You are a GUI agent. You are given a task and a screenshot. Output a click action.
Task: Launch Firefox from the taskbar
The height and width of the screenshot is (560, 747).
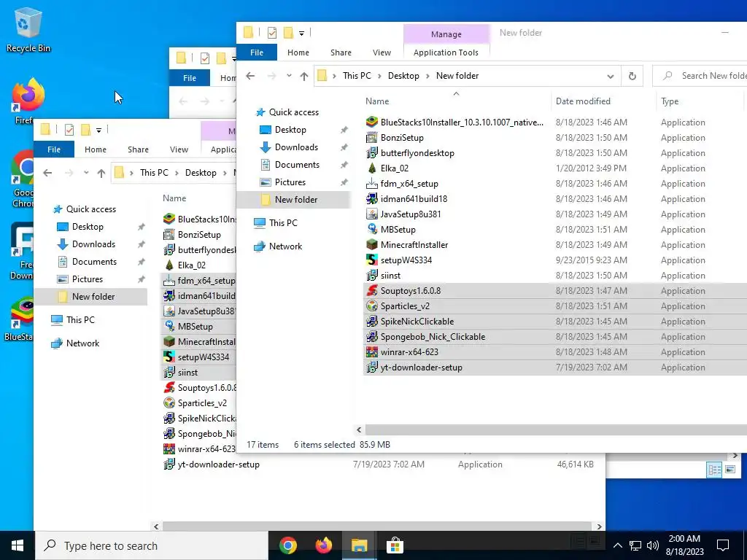pyautogui.click(x=323, y=545)
